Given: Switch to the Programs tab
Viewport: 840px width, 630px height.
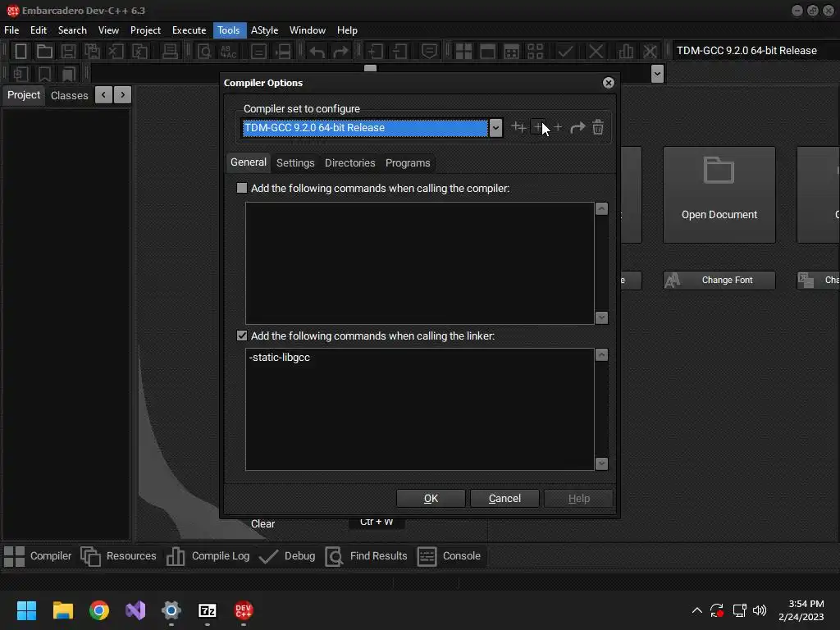Looking at the screenshot, I should [x=408, y=163].
